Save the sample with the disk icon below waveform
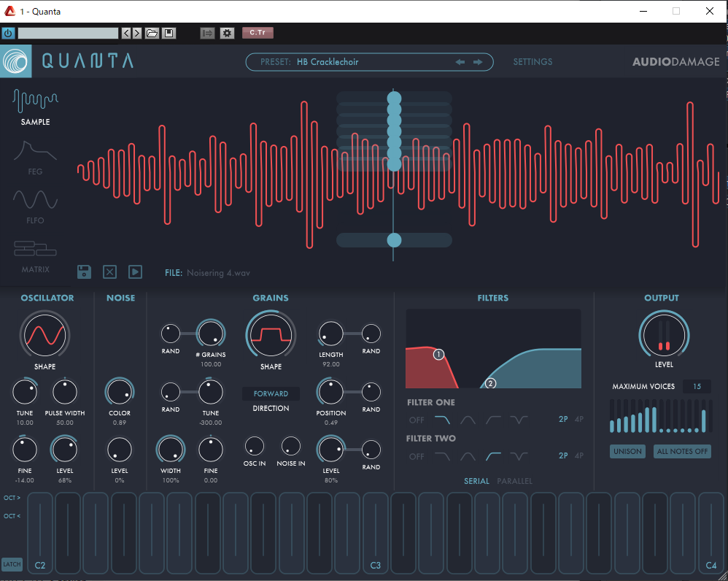Viewport: 728px width, 581px height. tap(84, 272)
